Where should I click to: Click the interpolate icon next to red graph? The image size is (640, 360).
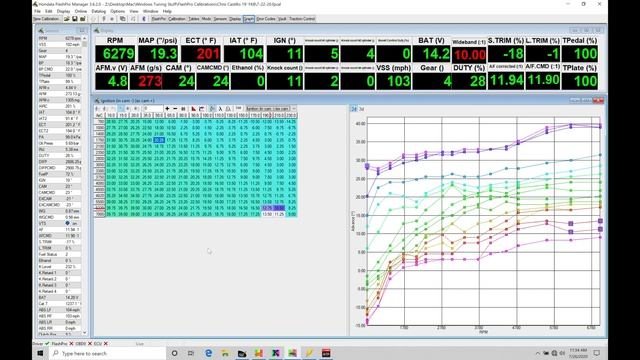(202, 109)
